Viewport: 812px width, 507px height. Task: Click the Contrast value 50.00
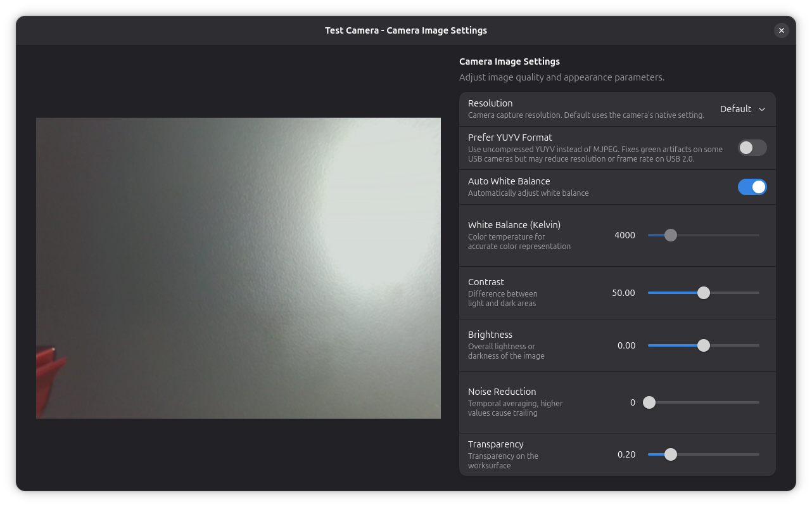coord(623,293)
